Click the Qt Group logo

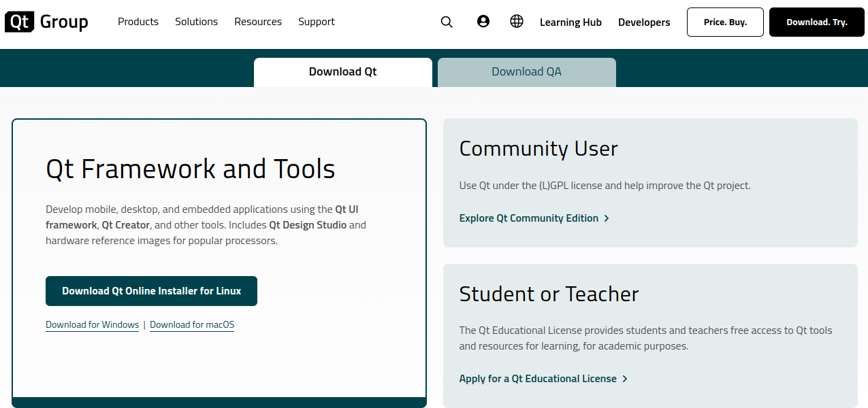[x=46, y=22]
